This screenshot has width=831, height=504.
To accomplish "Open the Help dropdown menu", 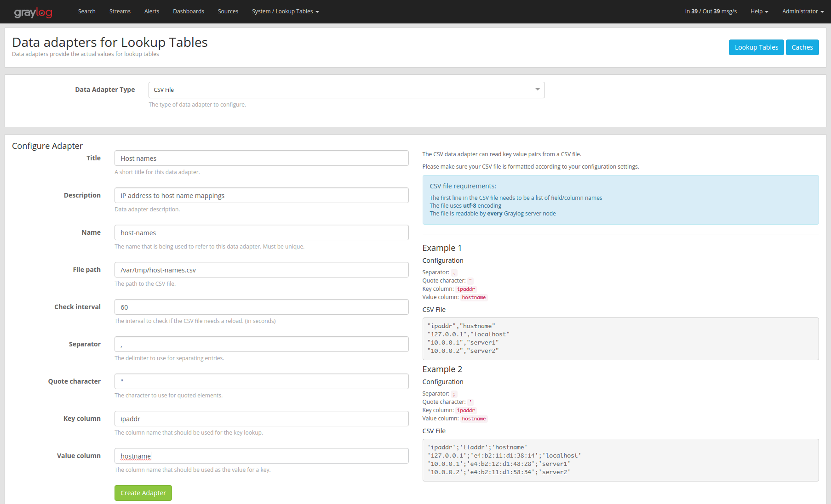I will point(759,11).
